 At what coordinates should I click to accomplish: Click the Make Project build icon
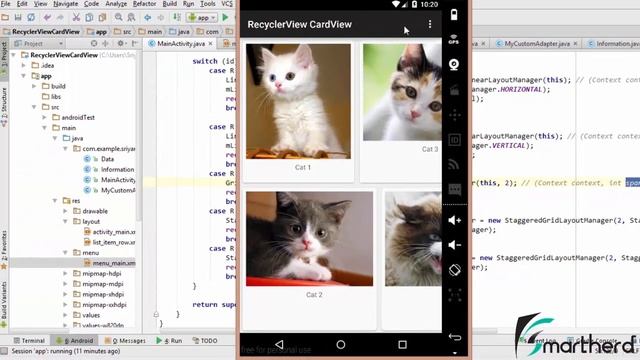click(x=177, y=18)
